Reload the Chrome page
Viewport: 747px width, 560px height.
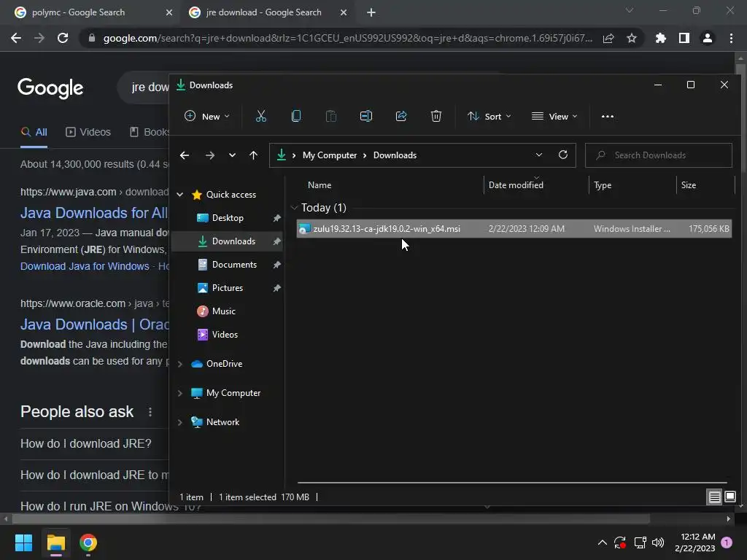[63, 38]
